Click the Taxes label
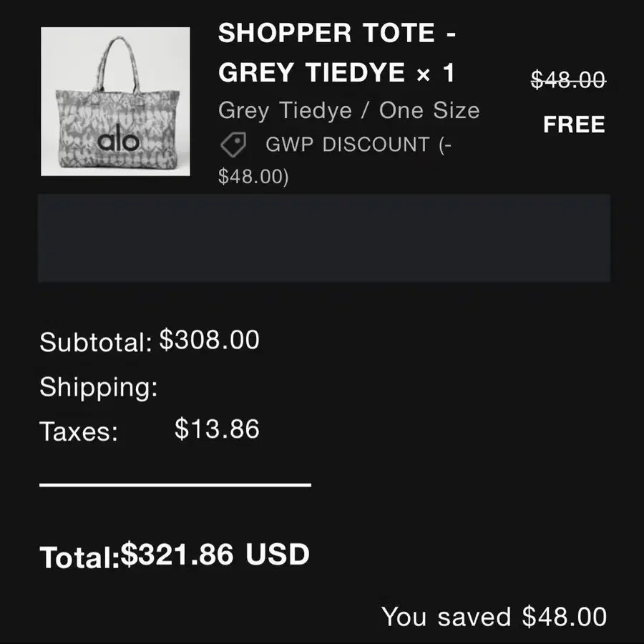Image resolution: width=644 pixels, height=644 pixels. pos(79,431)
